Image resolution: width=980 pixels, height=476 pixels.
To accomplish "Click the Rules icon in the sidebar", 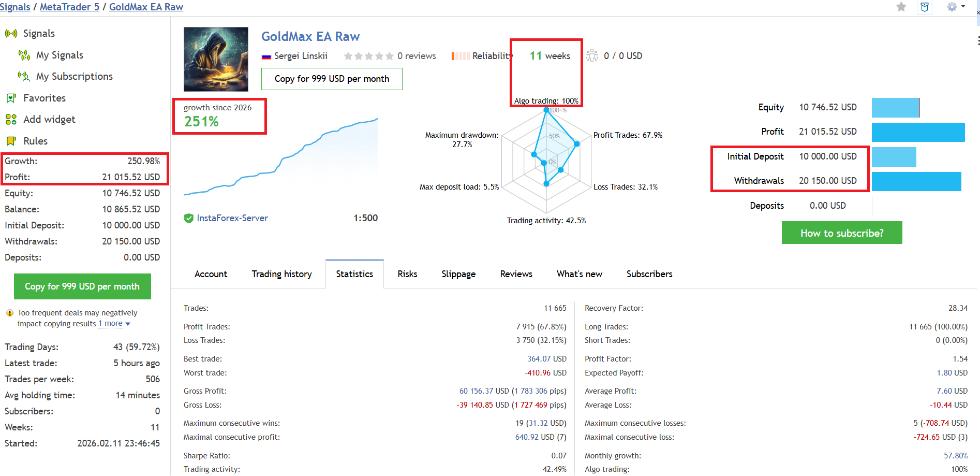I will click(x=11, y=141).
